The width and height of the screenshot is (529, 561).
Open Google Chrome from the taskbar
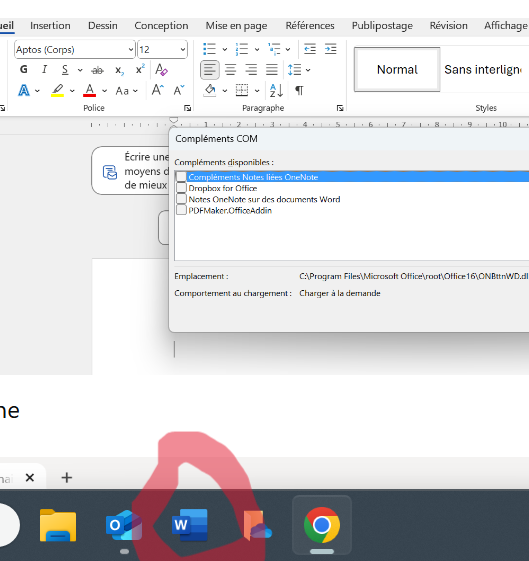[x=322, y=525]
